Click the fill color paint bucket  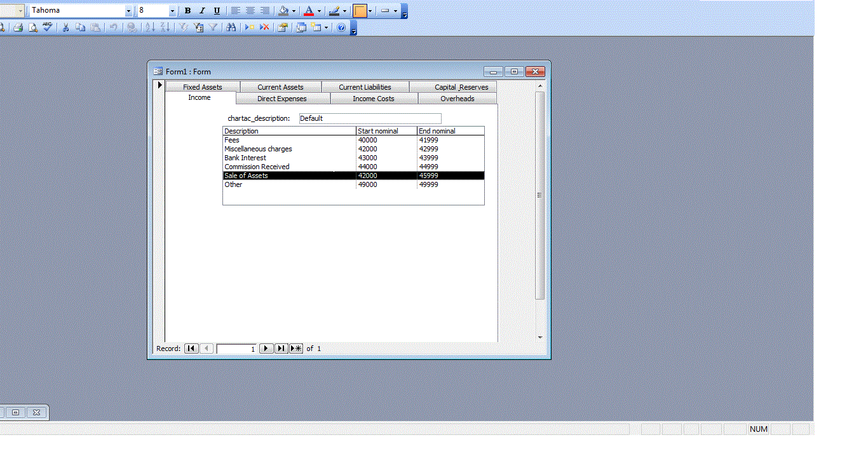(284, 11)
